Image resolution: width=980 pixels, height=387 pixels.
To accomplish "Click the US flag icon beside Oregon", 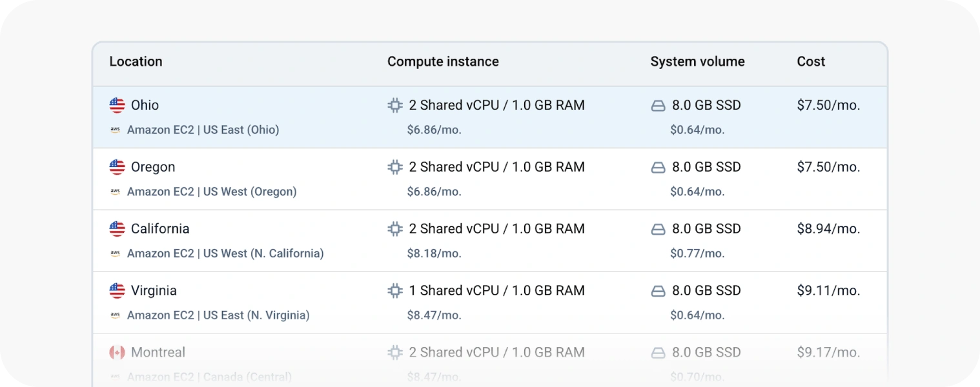I will click(x=117, y=167).
